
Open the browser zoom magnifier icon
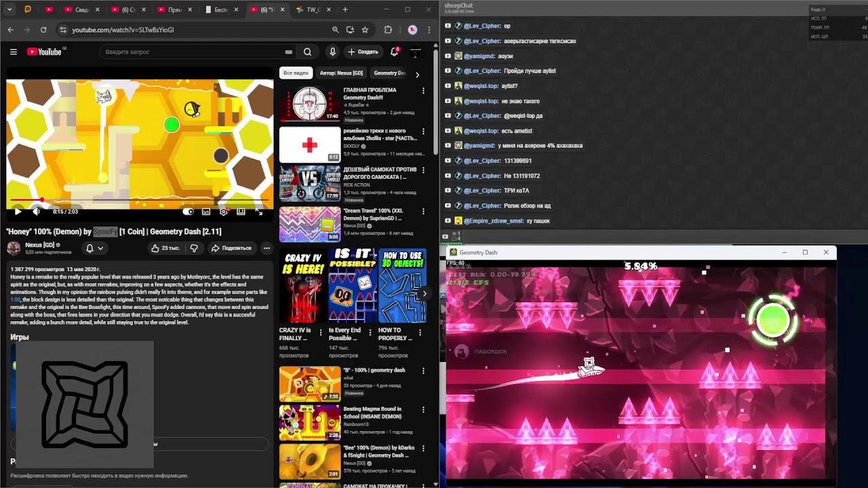click(335, 30)
